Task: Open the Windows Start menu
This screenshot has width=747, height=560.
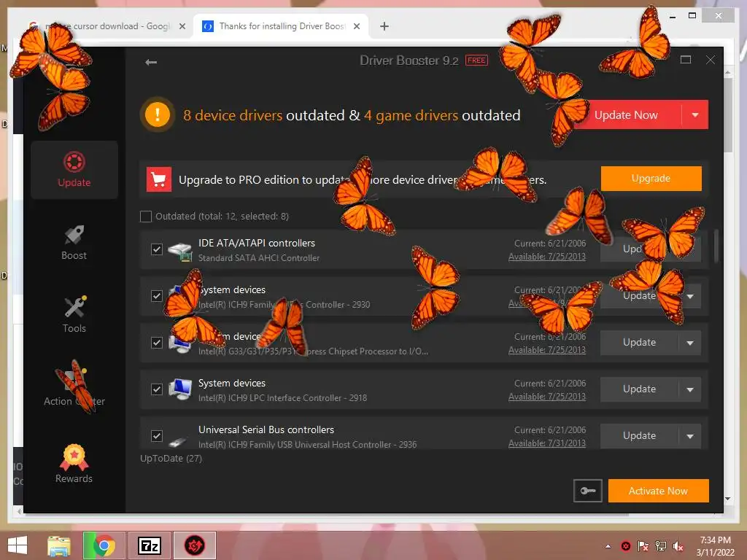Action: pos(18,545)
